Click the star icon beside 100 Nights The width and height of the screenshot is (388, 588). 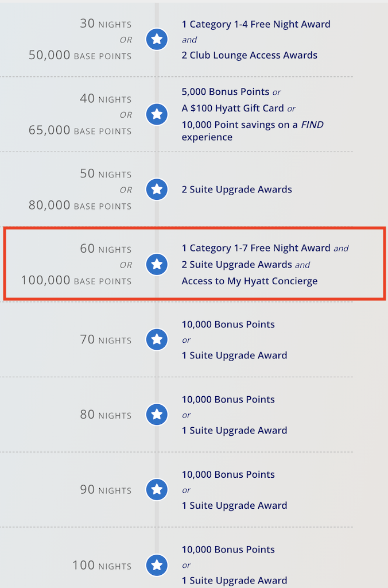tap(157, 565)
